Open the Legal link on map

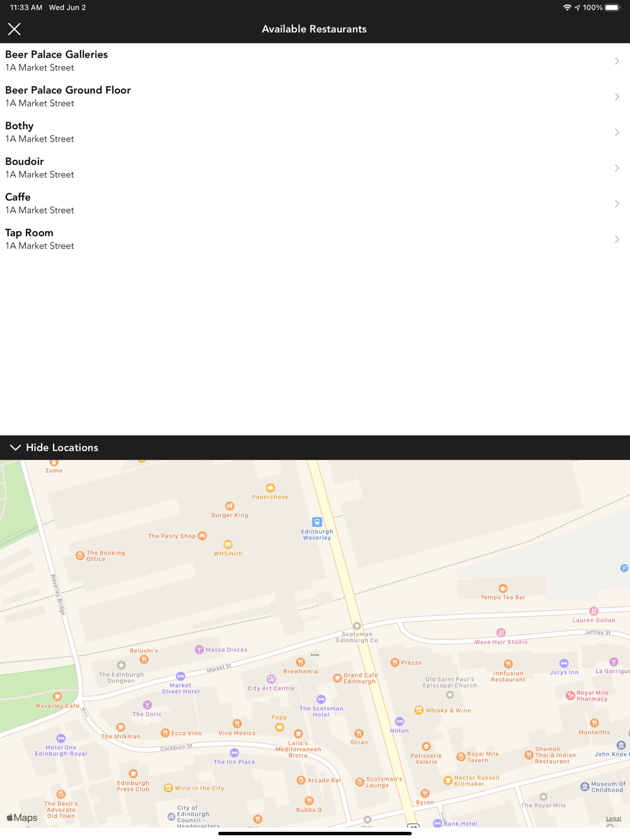click(614, 819)
